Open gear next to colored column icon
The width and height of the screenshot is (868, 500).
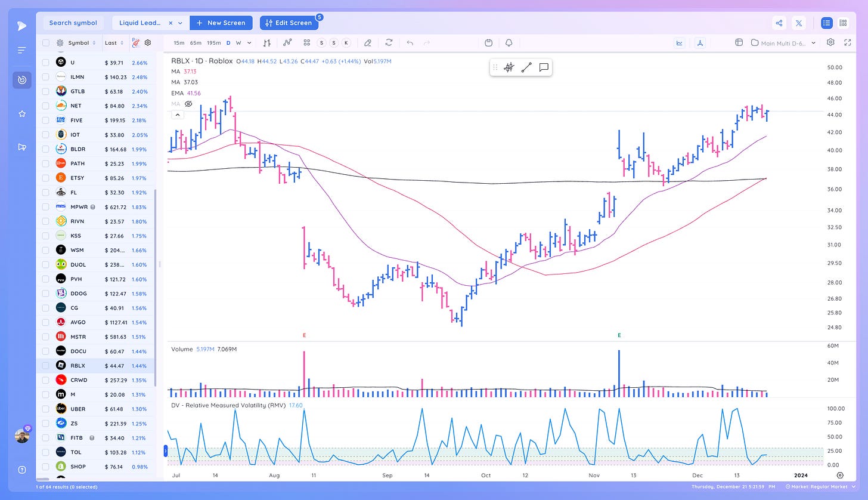148,43
